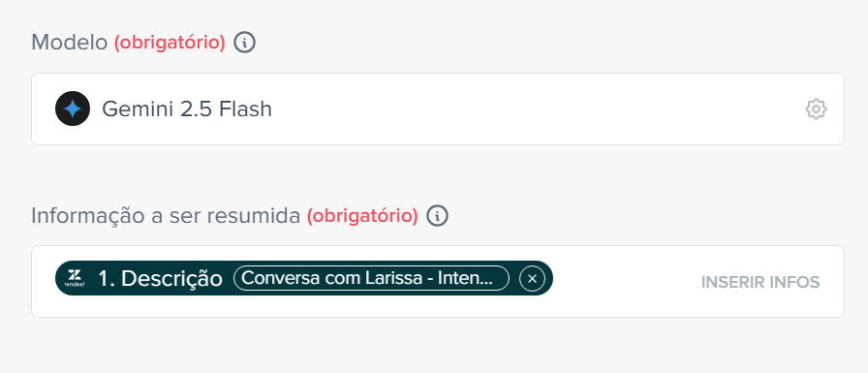The width and height of the screenshot is (868, 373).
Task: Click the Modelo field label
Action: (x=69, y=42)
